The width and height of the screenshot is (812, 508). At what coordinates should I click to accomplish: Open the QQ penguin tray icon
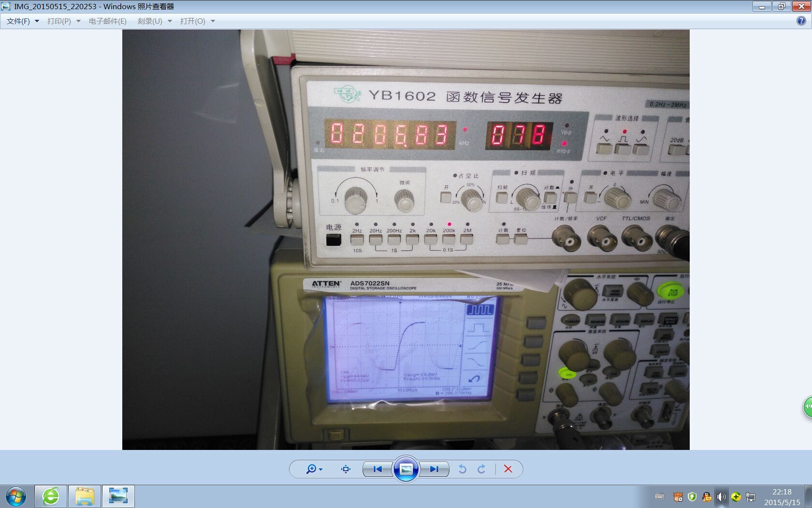click(x=707, y=496)
